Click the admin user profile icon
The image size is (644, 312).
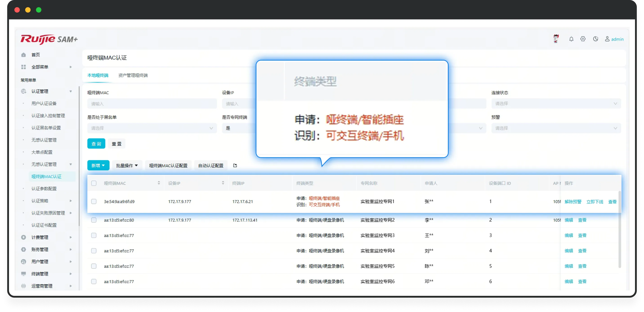pyautogui.click(x=607, y=39)
